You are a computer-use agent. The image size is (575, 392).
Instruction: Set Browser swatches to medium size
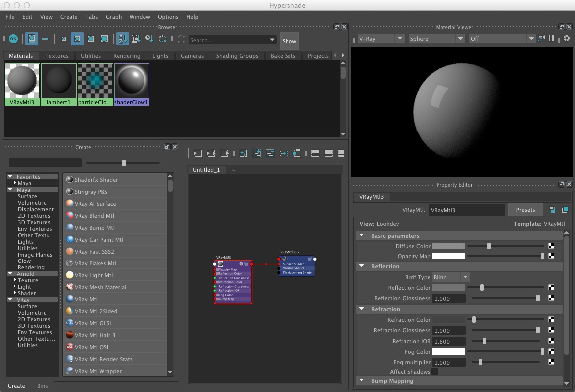tap(77, 39)
